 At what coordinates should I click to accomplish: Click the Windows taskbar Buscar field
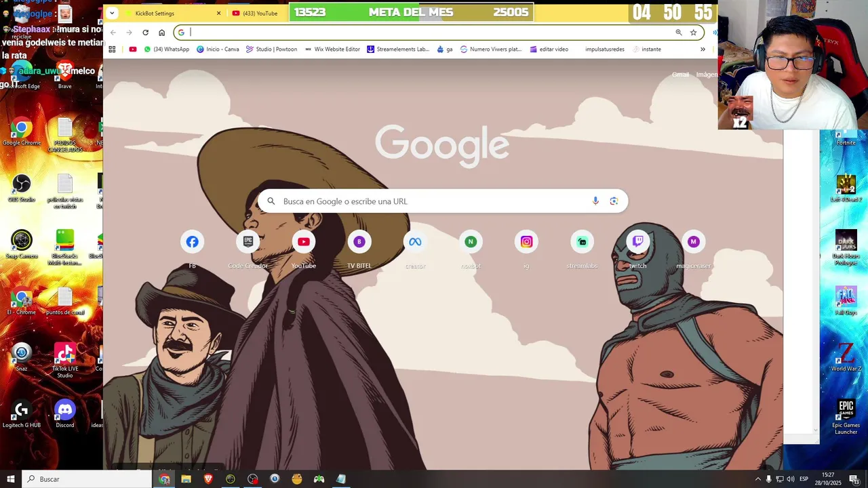tap(87, 479)
